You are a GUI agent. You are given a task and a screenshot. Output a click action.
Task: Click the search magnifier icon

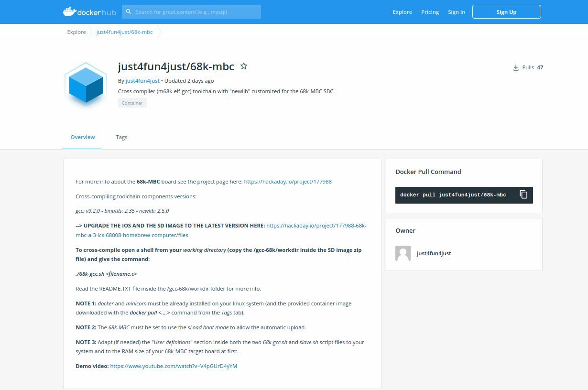(129, 12)
